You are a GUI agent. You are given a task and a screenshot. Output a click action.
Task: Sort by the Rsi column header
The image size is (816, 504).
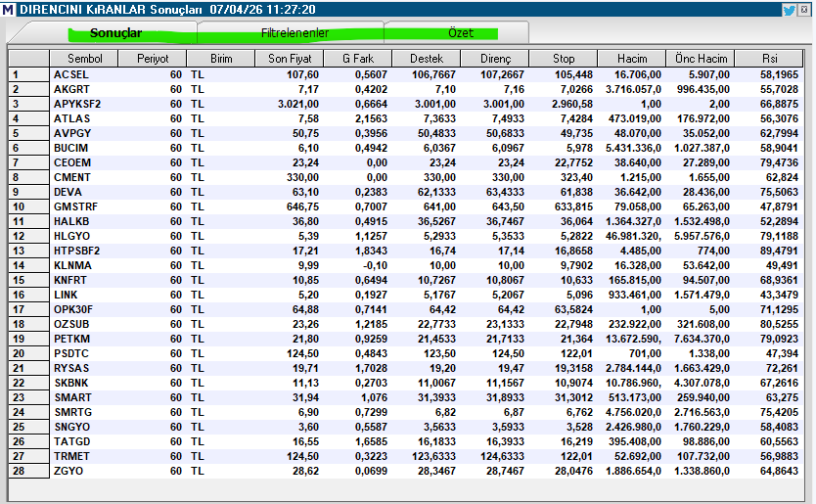coord(769,59)
